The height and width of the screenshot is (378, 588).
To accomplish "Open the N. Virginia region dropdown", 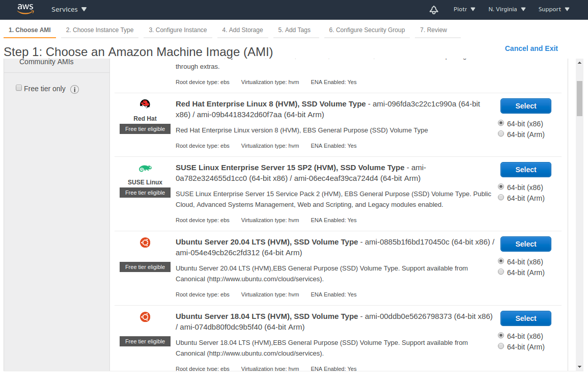I will pyautogui.click(x=507, y=10).
